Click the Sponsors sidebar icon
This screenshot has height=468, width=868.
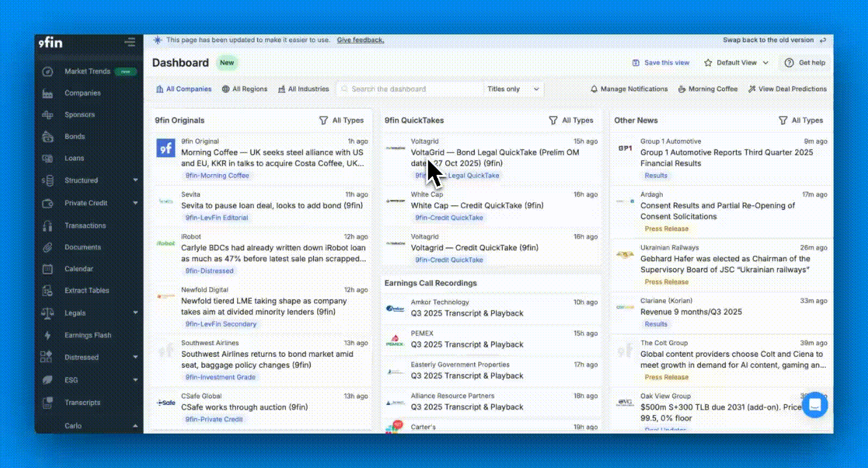click(47, 115)
